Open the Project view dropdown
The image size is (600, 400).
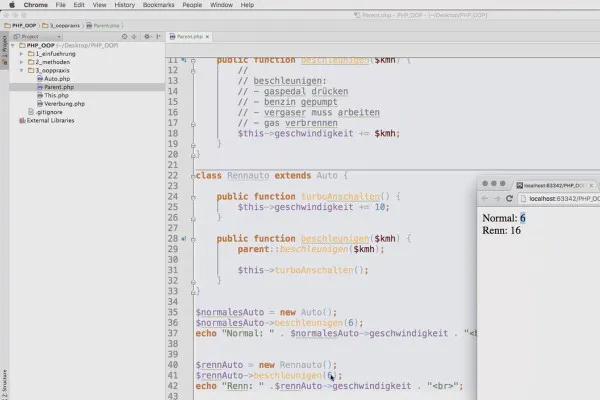[x=37, y=37]
